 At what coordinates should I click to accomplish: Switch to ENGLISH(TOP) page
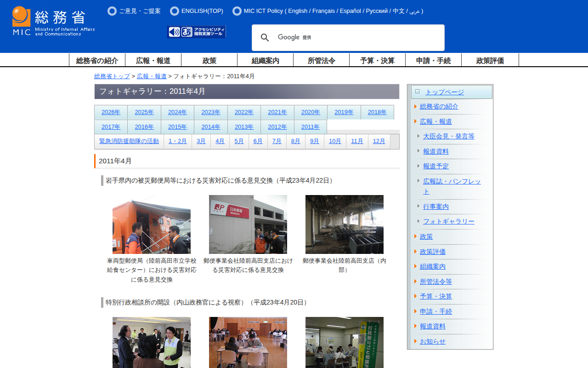(x=202, y=11)
